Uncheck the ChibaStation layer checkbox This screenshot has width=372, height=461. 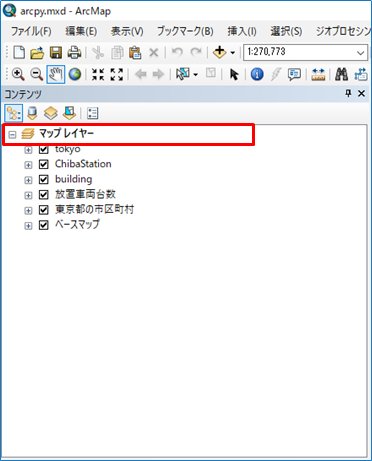(x=44, y=164)
